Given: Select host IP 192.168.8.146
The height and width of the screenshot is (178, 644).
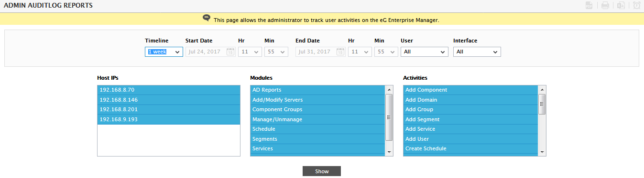Looking at the screenshot, I should point(169,100).
